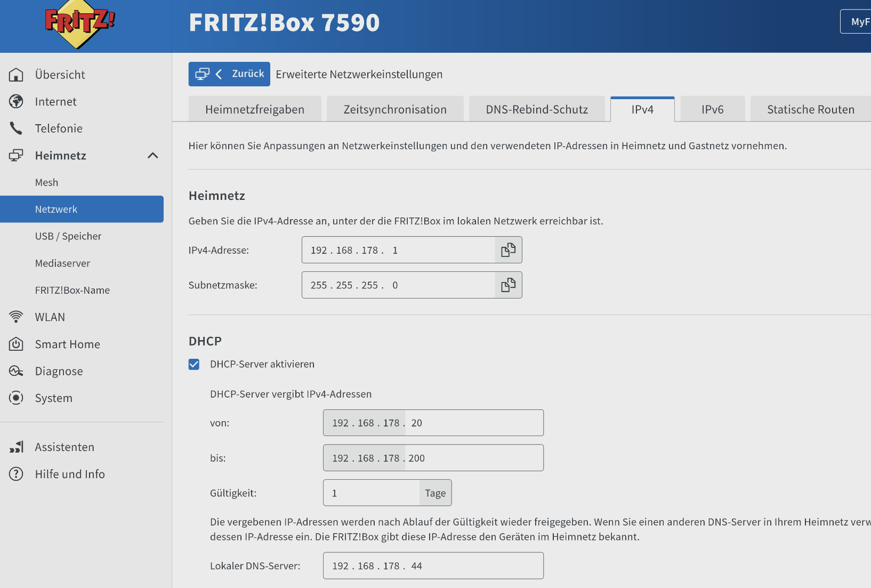Viewport: 871px width, 588px height.
Task: Copy the IPv4-Adresse with copy icon
Action: pos(508,250)
